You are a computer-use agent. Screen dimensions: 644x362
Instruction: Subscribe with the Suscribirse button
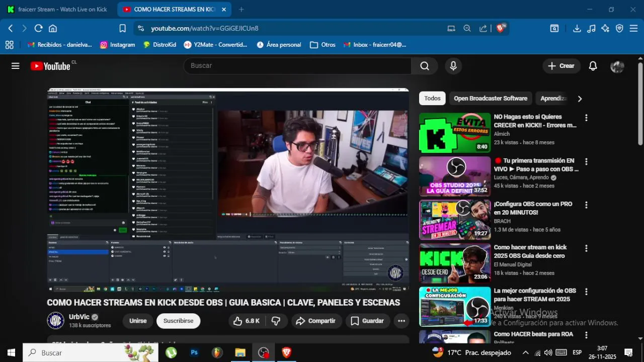[178, 321]
